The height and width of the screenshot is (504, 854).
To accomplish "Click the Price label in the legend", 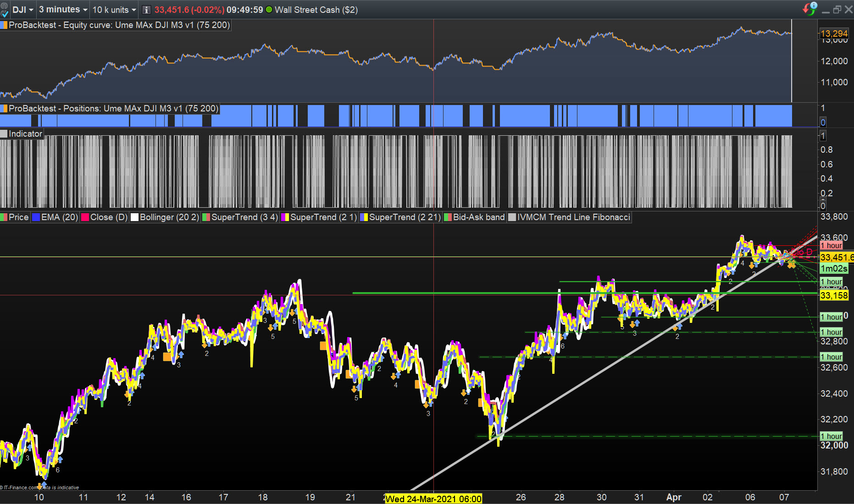I will (x=18, y=217).
